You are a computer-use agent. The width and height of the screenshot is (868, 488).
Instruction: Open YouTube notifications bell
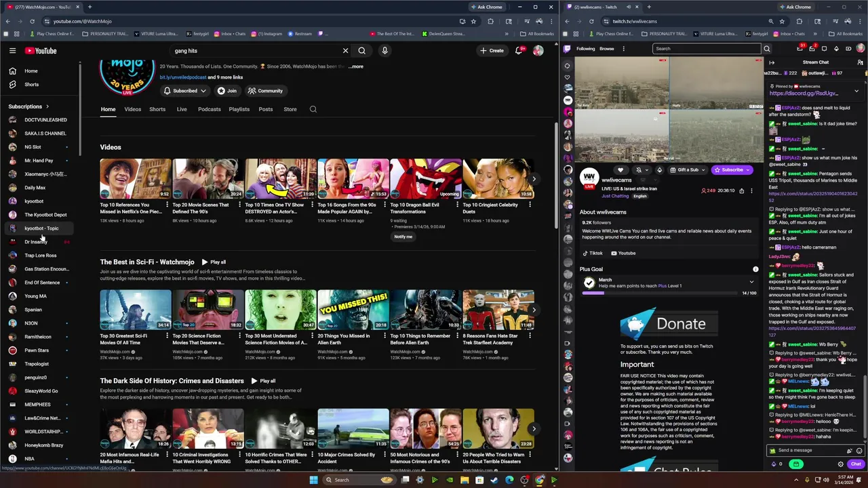(x=519, y=50)
